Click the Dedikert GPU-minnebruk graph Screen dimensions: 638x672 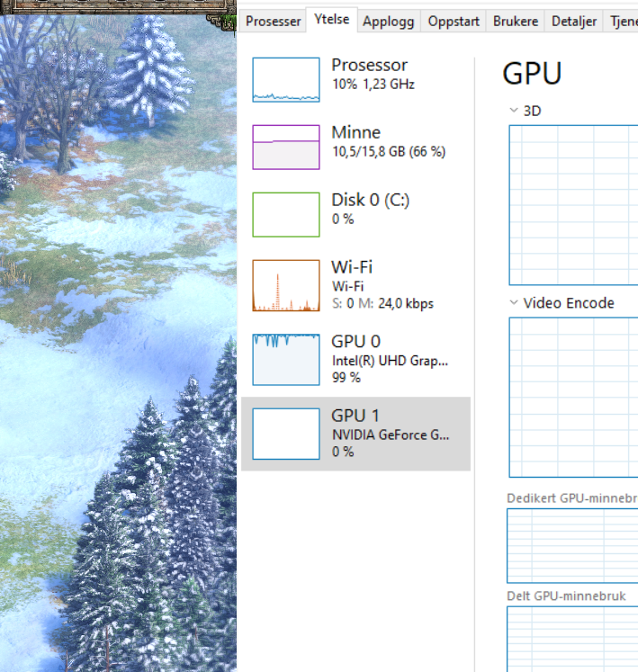tap(572, 545)
